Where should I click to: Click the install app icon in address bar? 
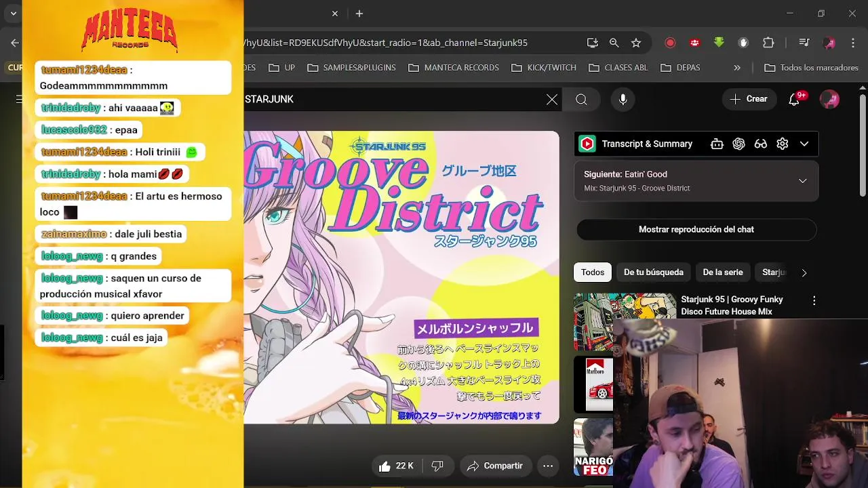593,43
